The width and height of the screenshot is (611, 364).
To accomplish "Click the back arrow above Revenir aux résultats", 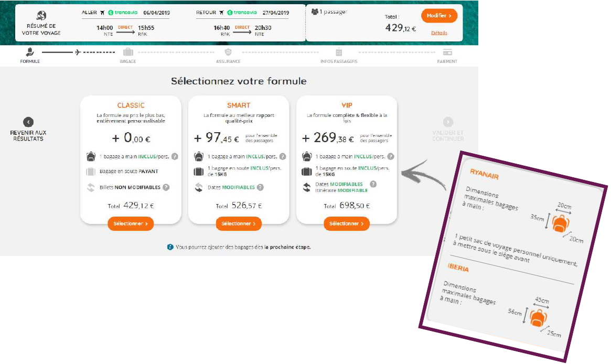I will (x=28, y=122).
